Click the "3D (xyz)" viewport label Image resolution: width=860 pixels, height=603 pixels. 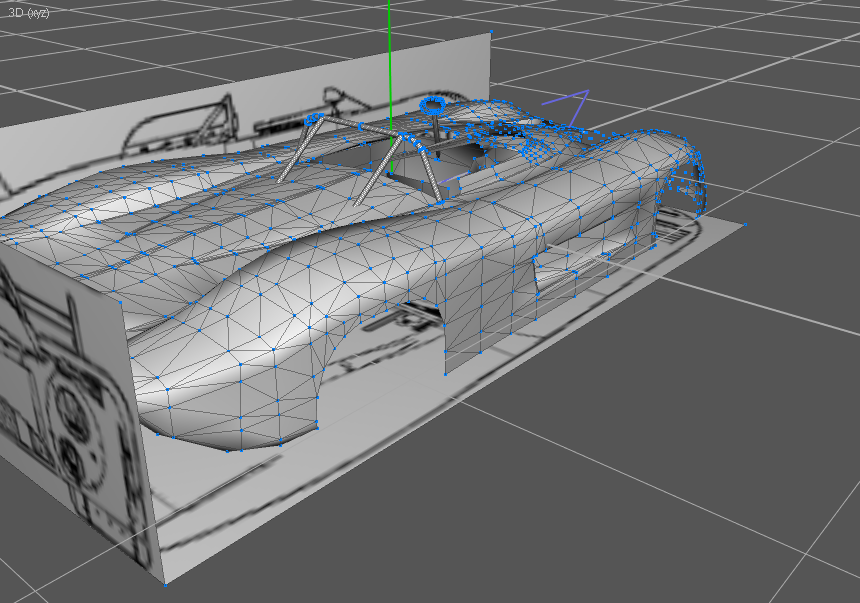[x=29, y=12]
